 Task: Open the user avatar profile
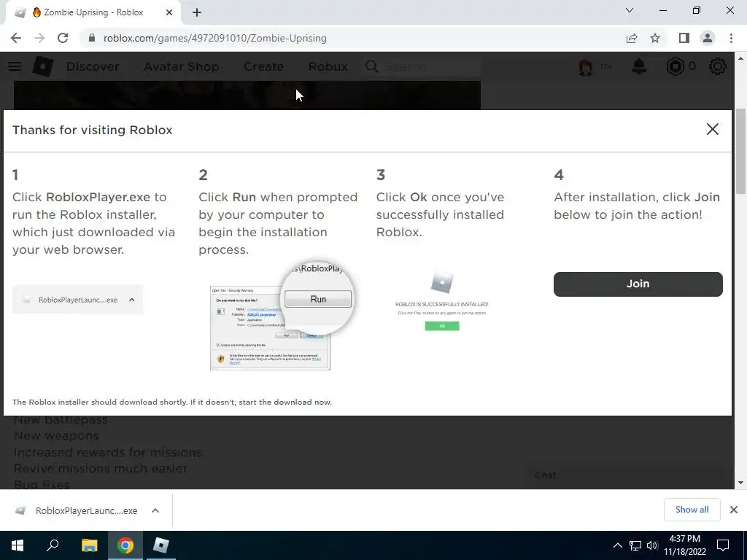586,66
